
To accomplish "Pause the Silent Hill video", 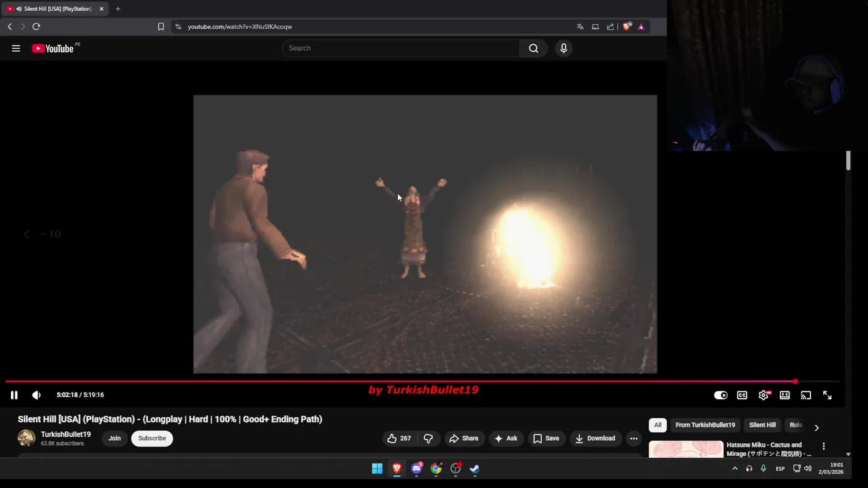I will [x=14, y=395].
